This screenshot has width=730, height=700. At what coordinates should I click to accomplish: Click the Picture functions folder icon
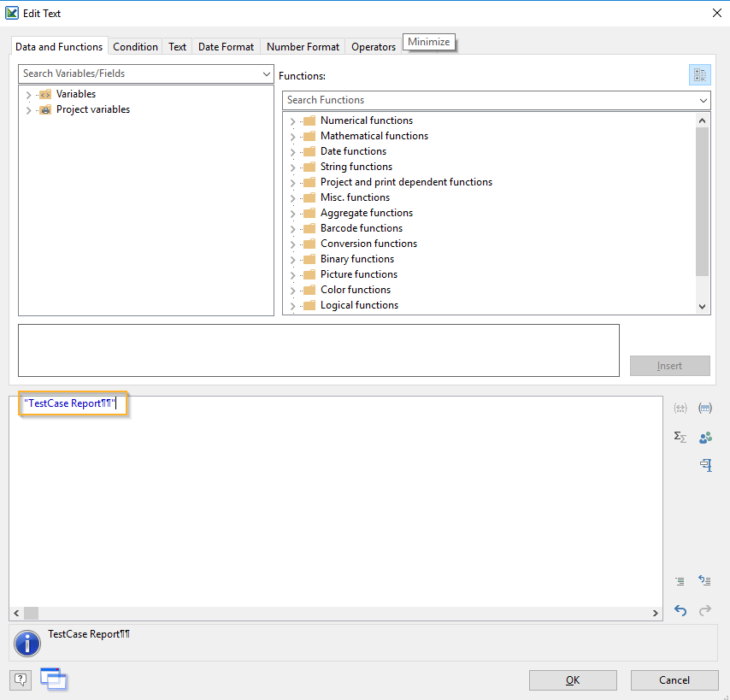point(309,274)
